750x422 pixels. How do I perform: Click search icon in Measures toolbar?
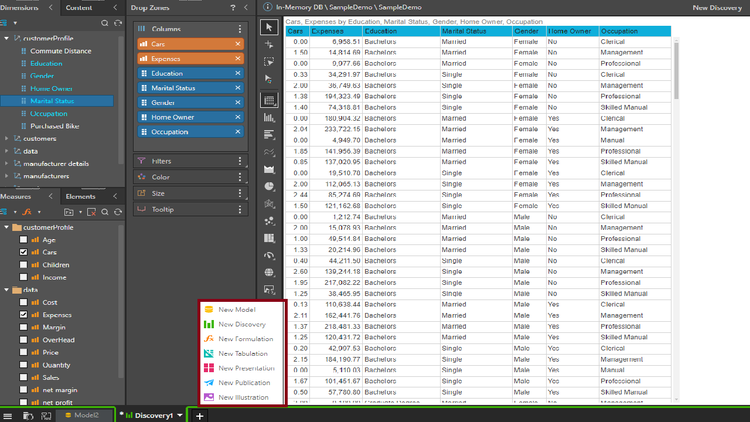pyautogui.click(x=105, y=212)
